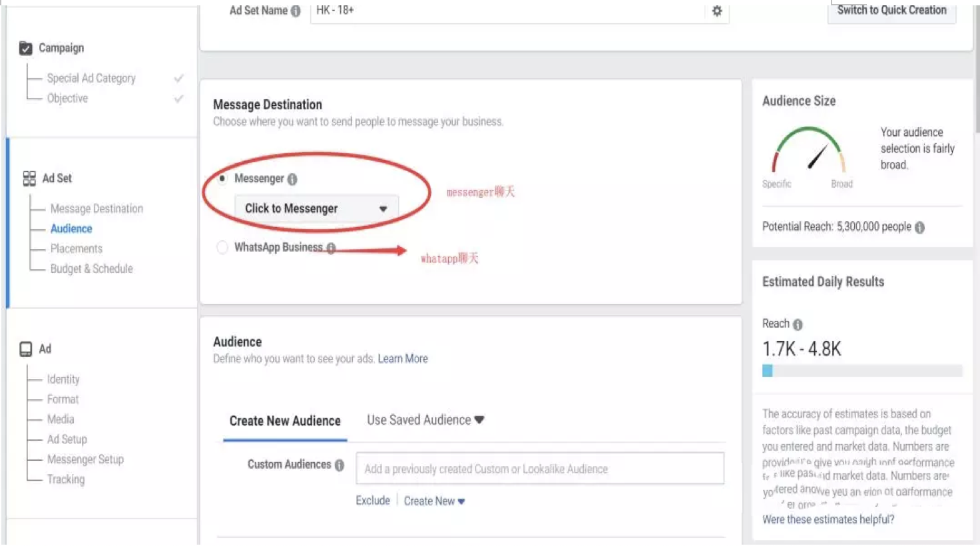The image size is (980, 546).
Task: Open settings via the gear icon beside Ad Set Name
Action: tap(716, 11)
